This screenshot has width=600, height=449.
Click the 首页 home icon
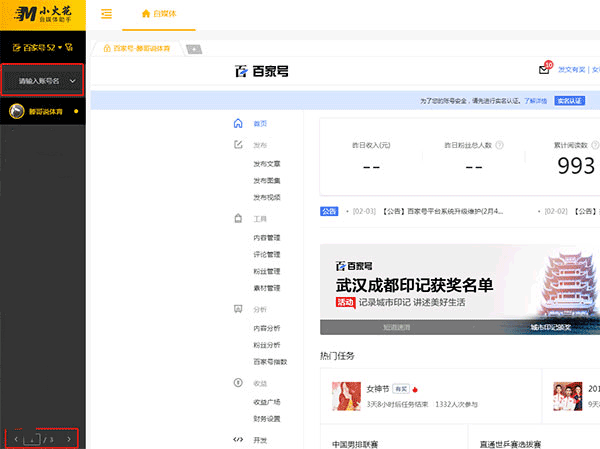pos(238,124)
